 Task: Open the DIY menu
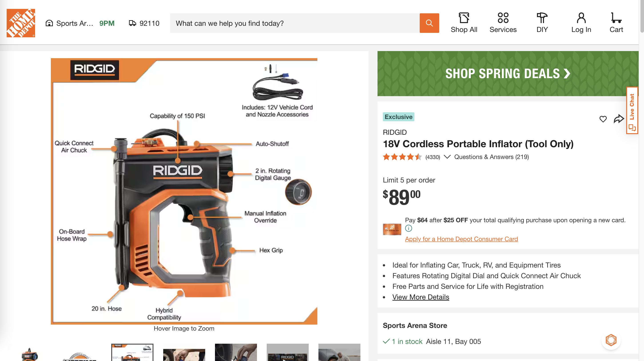[x=542, y=23]
